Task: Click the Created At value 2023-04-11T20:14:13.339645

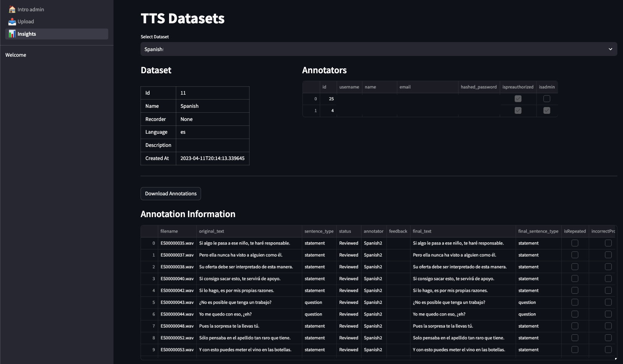Action: (x=212, y=158)
